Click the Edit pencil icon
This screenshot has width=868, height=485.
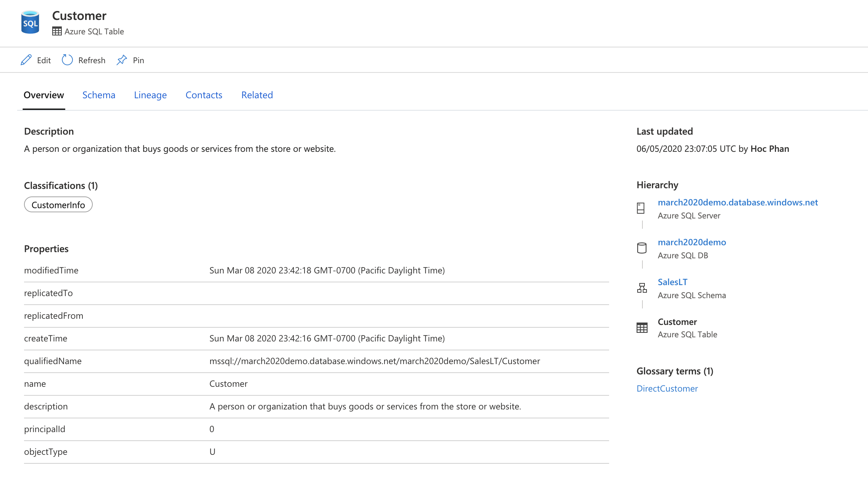click(x=26, y=60)
